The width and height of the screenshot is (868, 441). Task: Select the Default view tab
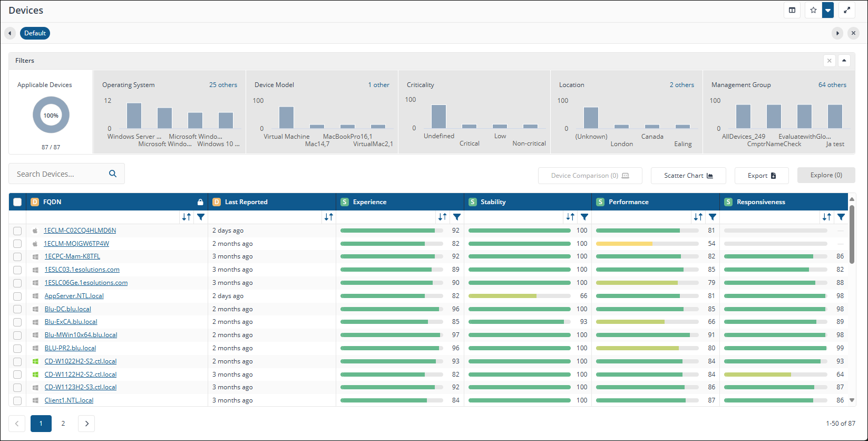(x=35, y=33)
